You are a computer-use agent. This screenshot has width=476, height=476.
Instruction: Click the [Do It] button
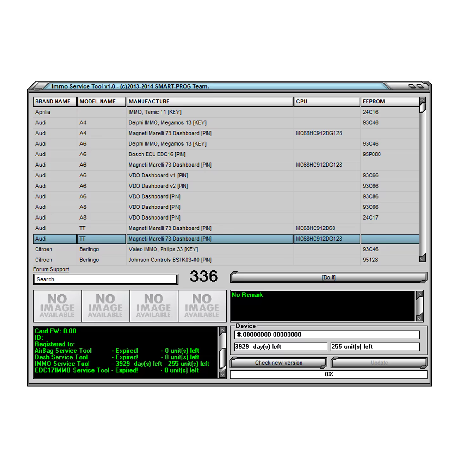329,277
